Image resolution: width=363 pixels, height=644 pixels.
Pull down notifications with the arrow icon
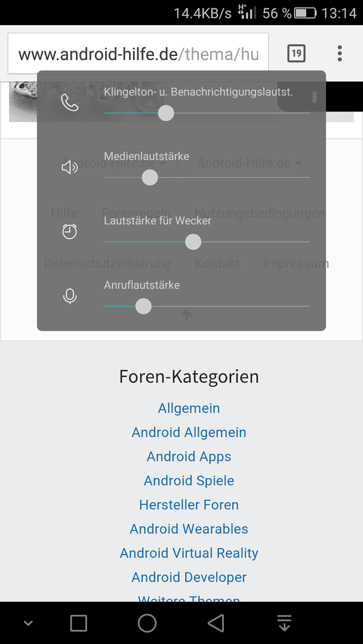pyautogui.click(x=284, y=623)
